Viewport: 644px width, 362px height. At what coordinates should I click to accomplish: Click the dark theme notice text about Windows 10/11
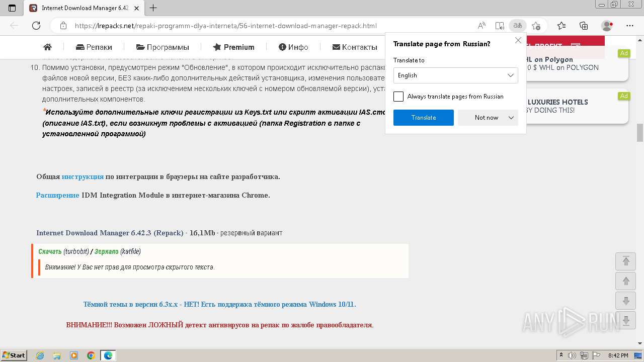220,304
